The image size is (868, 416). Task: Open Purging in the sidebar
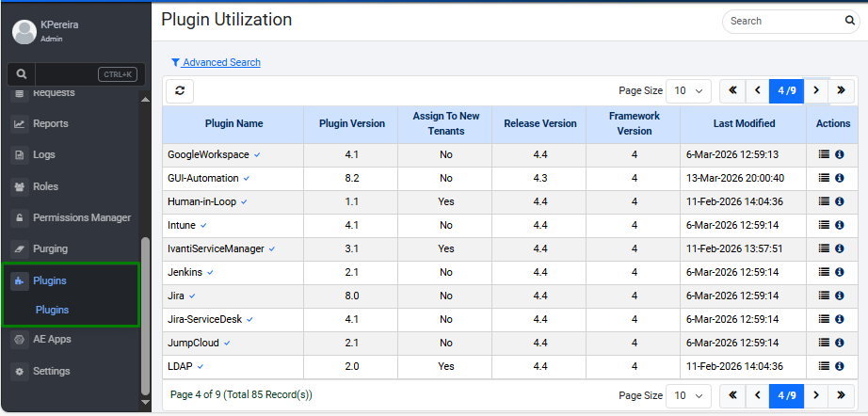coord(51,248)
